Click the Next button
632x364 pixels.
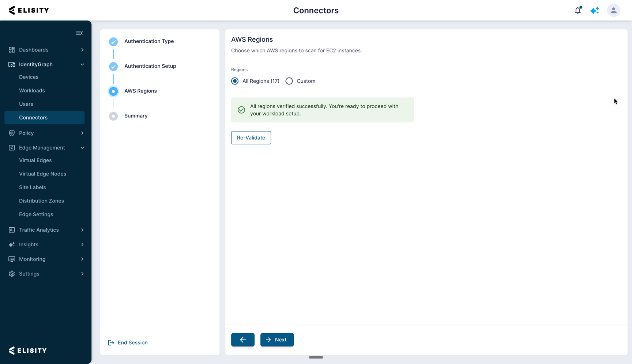point(277,340)
